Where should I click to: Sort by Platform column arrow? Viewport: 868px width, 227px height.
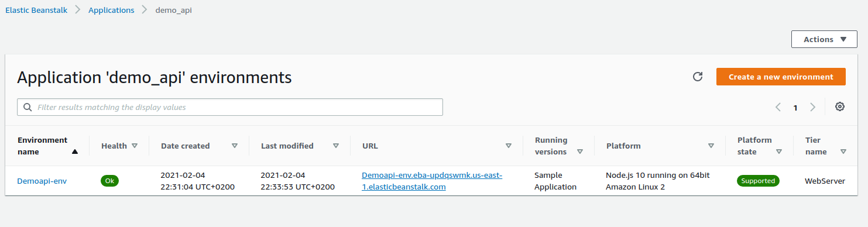click(x=711, y=146)
